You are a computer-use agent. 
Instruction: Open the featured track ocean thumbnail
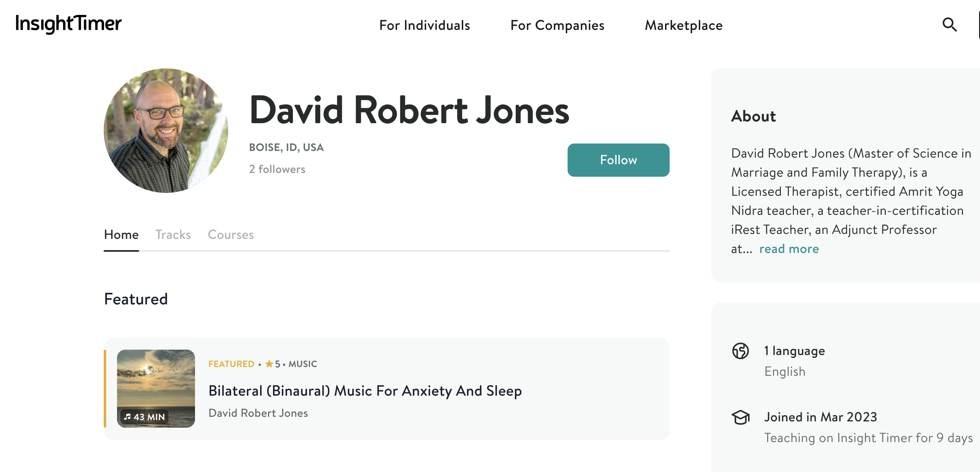[156, 389]
